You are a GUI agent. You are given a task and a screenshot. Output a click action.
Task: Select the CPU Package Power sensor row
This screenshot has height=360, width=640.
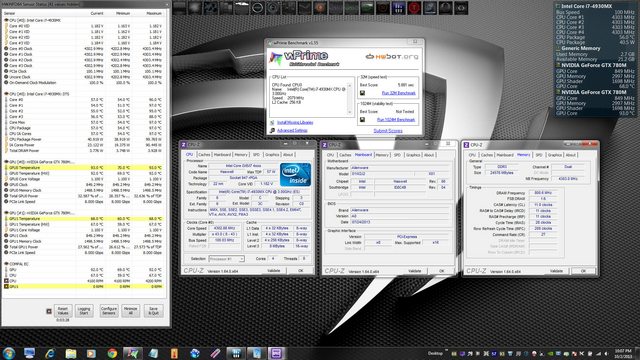click(x=84, y=140)
